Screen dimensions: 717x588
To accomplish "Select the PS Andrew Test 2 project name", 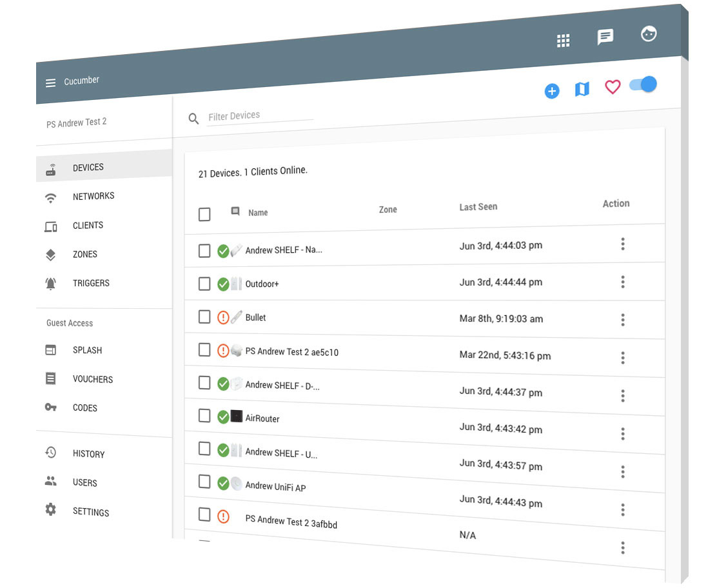I will (76, 122).
